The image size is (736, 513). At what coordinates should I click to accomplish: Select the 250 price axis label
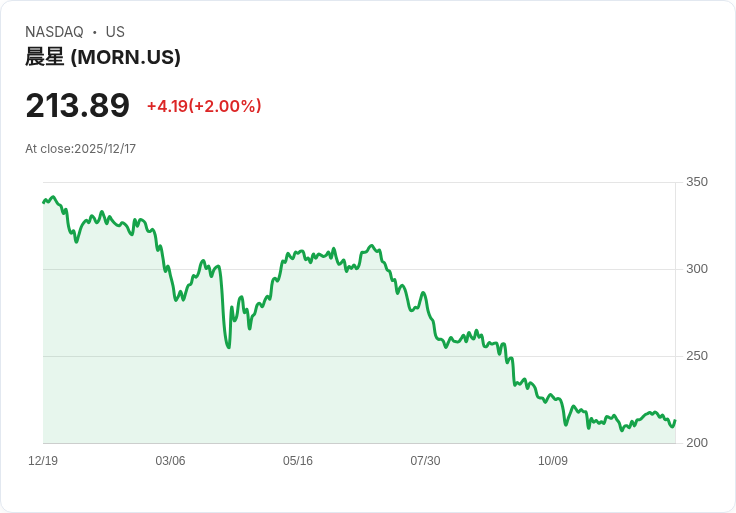pyautogui.click(x=696, y=356)
